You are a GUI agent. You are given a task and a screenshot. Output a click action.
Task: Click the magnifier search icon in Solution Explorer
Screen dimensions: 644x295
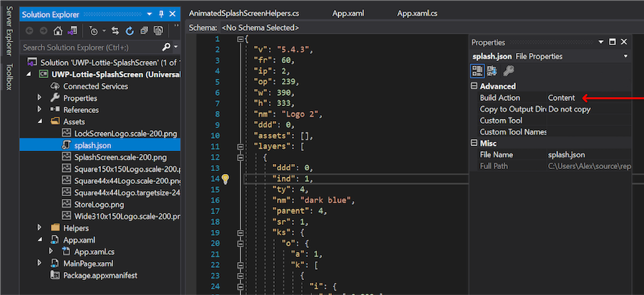tap(166, 47)
